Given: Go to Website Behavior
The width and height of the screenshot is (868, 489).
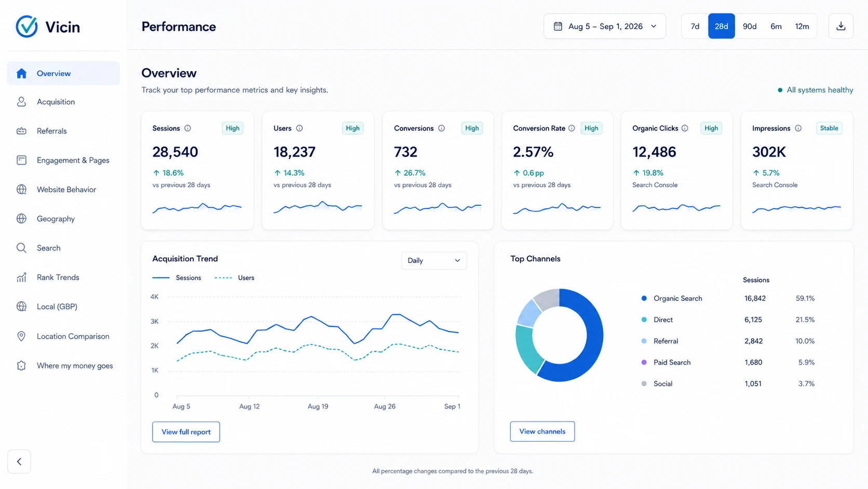Looking at the screenshot, I should click(63, 189).
